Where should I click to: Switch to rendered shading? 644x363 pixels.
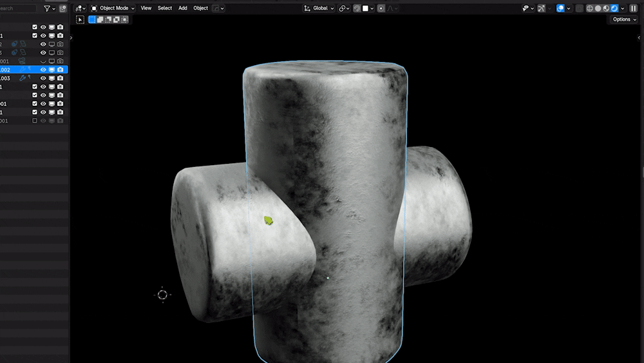point(614,8)
